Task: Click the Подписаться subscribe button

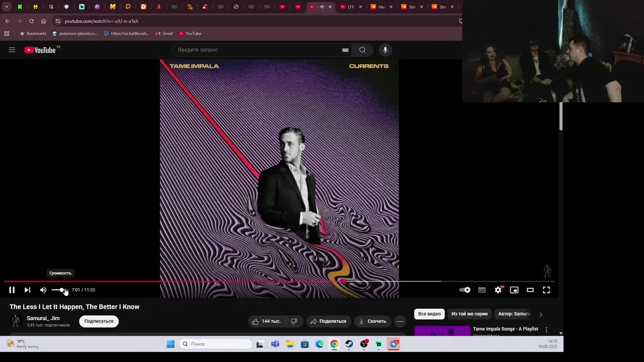Action: 99,321
